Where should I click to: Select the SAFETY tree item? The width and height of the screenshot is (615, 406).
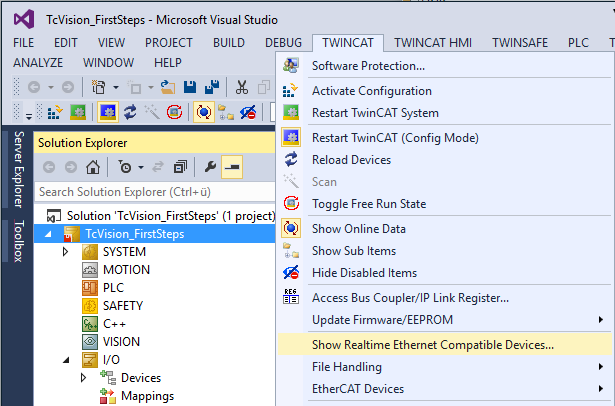[x=123, y=306]
